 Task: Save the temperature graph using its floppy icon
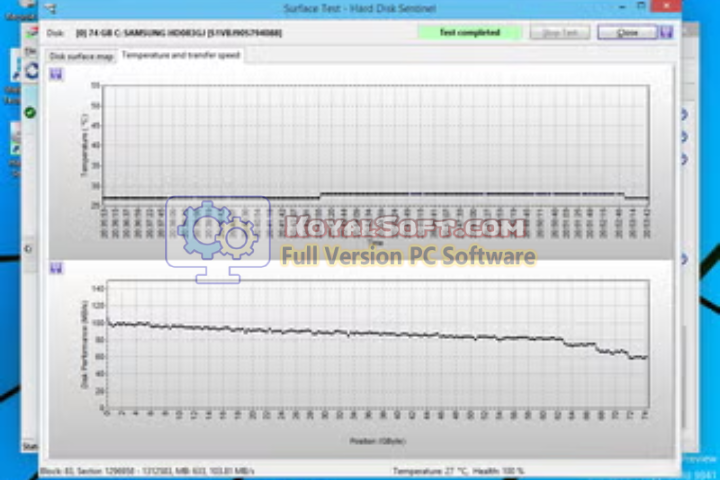(56, 74)
